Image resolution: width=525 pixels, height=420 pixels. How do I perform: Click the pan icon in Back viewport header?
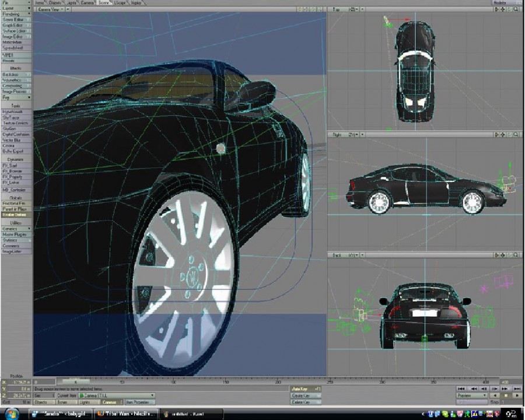click(503, 255)
